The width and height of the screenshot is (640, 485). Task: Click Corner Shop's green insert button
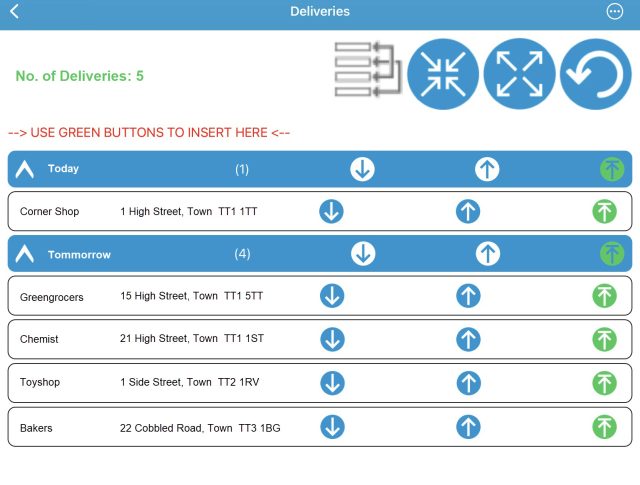(x=604, y=211)
